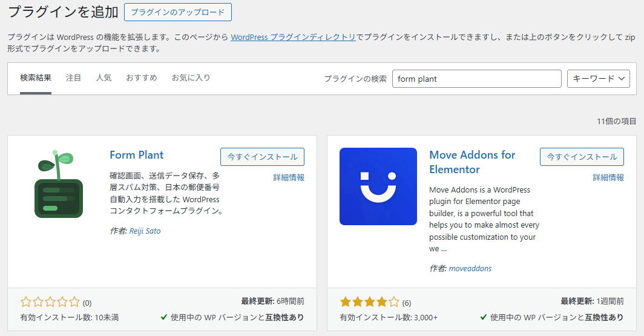Click the Form Plant sprout plugin icon
Image resolution: width=644 pixels, height=336 pixels.
[x=59, y=185]
